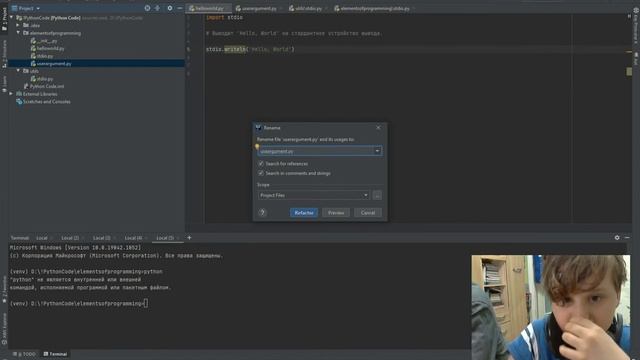Click the stdio.writeln code line
This screenshot has width=640, height=360.
pos(250,49)
